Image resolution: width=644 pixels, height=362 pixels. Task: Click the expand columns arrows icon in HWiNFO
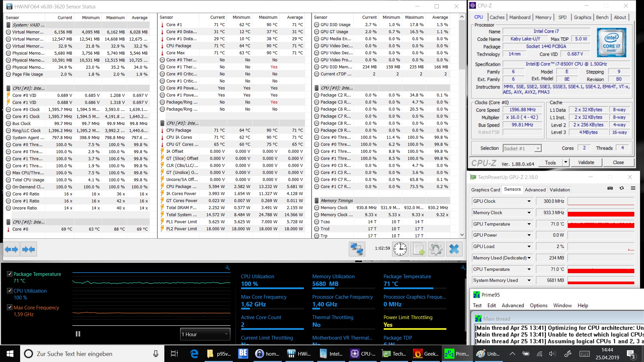coord(11,249)
